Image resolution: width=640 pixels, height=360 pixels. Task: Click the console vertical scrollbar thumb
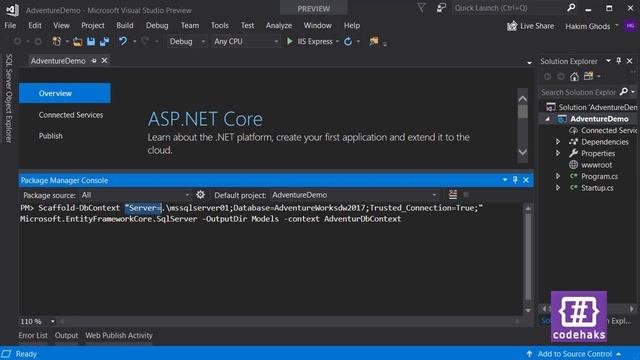click(528, 257)
